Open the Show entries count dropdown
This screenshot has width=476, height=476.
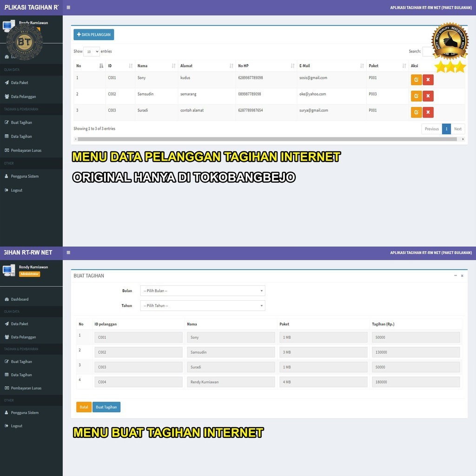click(x=92, y=52)
